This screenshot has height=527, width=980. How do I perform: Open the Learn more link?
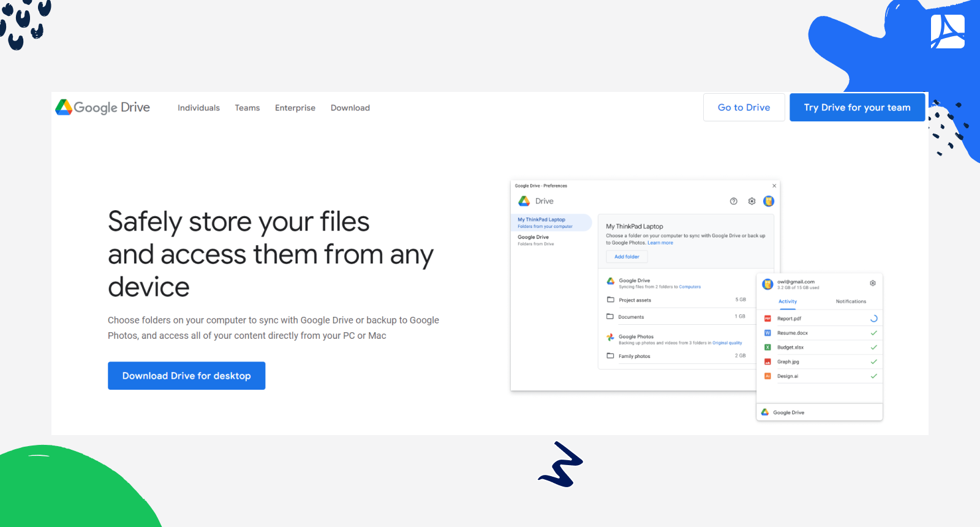click(x=660, y=243)
